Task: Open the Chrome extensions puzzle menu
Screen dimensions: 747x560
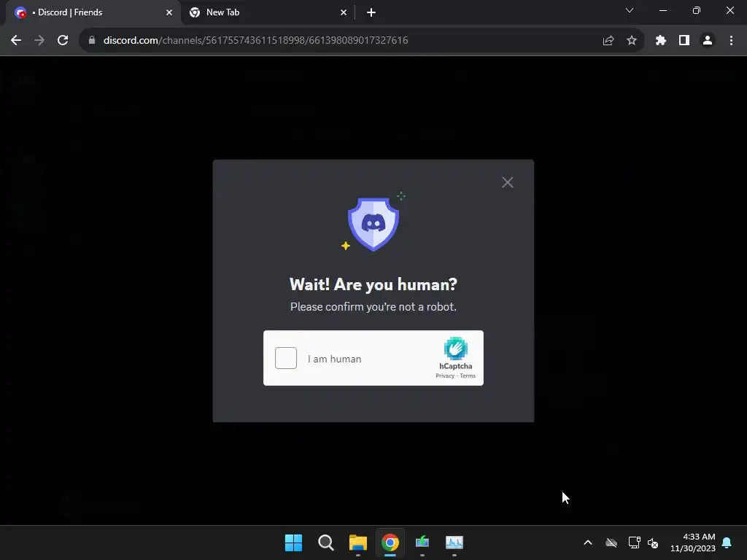Action: point(661,41)
